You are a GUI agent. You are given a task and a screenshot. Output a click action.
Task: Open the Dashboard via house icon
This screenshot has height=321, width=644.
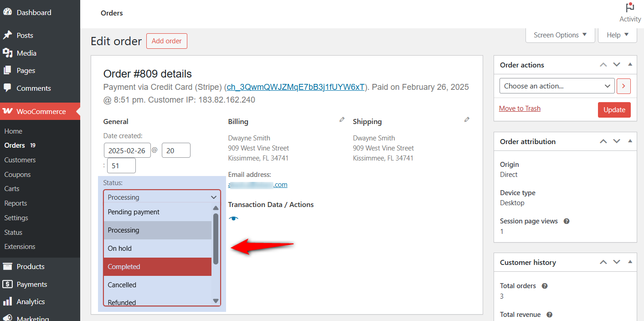[x=9, y=12]
